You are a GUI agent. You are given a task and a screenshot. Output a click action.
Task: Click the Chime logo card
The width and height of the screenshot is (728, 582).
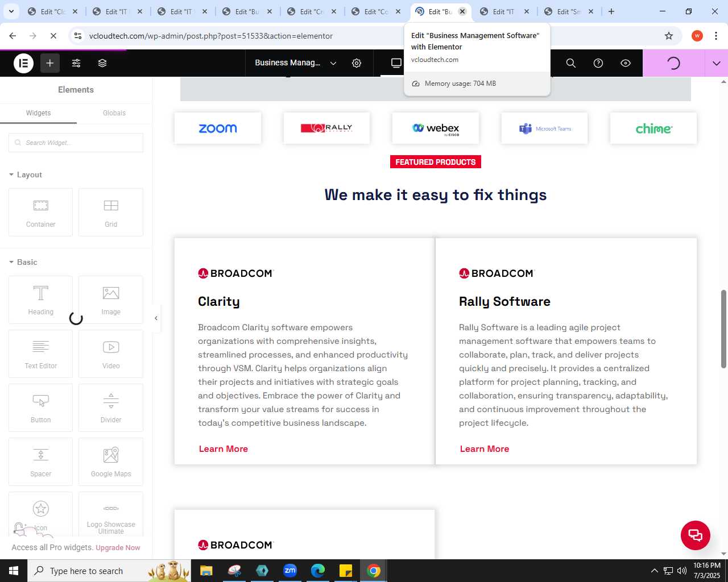click(x=653, y=128)
